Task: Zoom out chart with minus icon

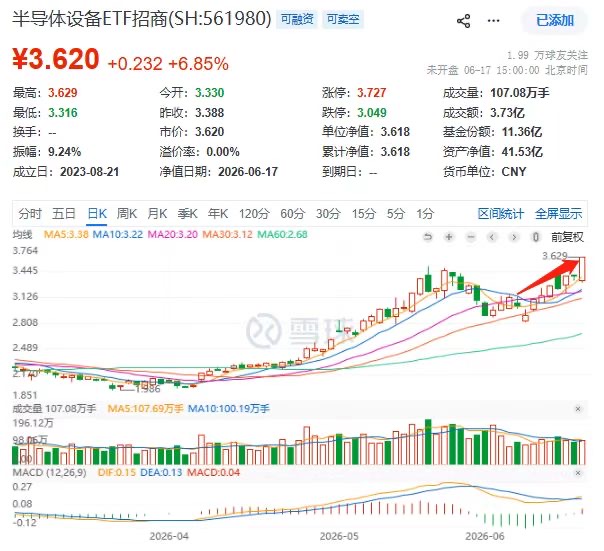Action: click(x=471, y=237)
